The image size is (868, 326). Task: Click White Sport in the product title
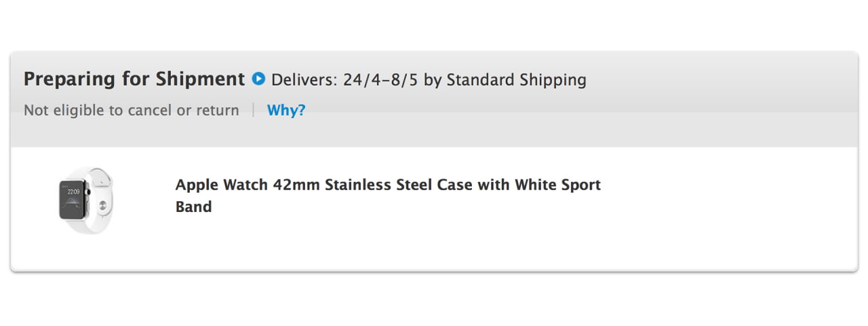click(x=557, y=185)
